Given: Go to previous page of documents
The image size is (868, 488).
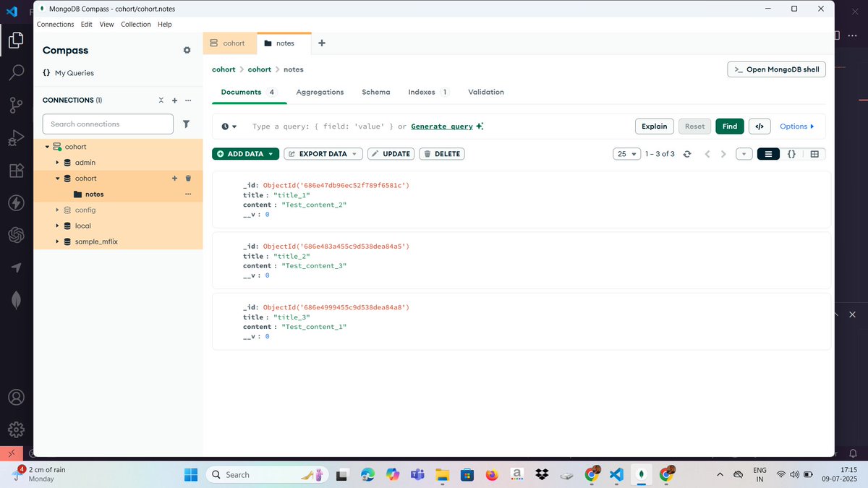Looking at the screenshot, I should tap(707, 154).
